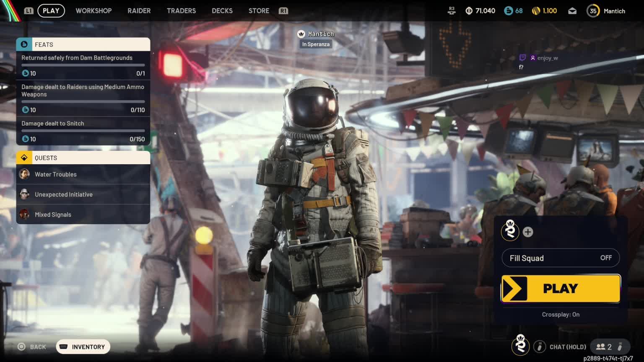Select the PLAY tab in the top bar

51,11
